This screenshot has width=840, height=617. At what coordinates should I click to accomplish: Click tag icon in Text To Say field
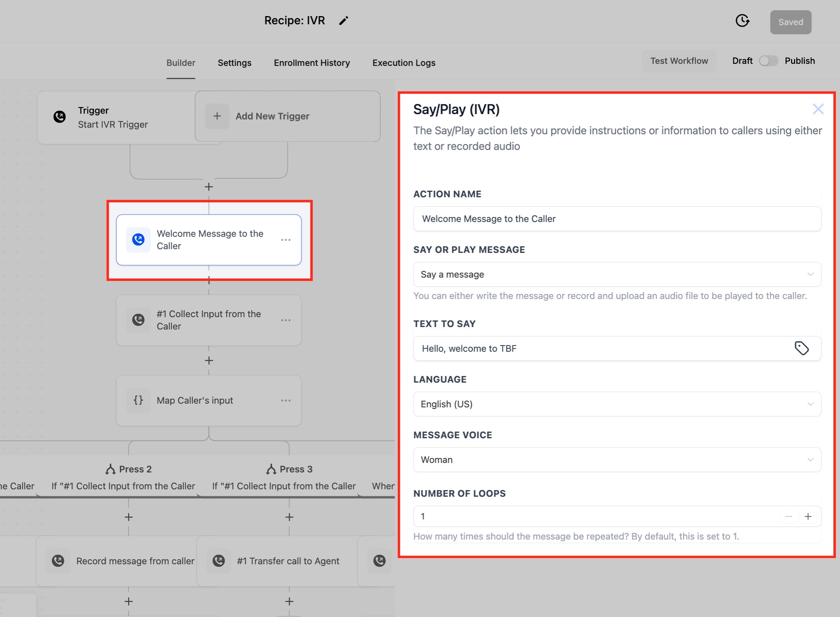(x=801, y=348)
